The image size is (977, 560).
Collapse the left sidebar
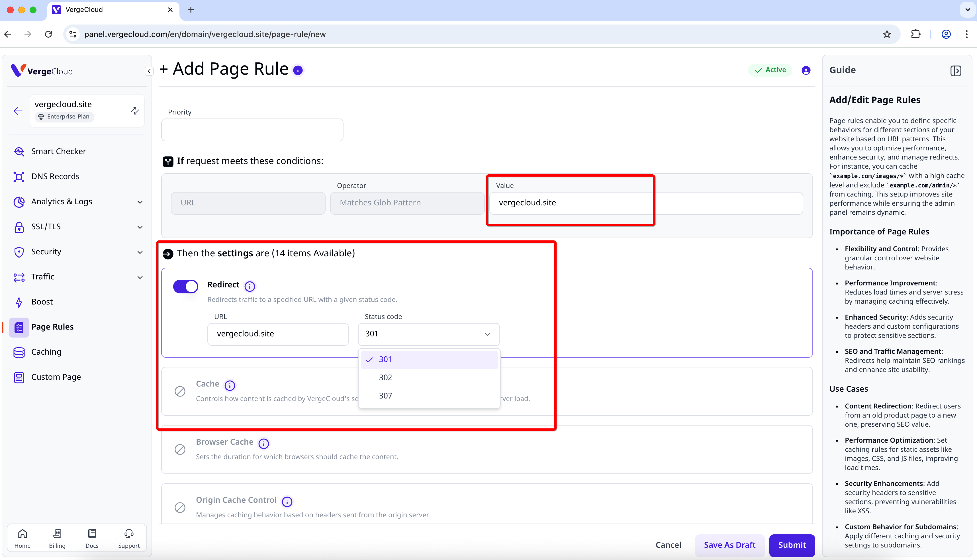[x=149, y=71]
